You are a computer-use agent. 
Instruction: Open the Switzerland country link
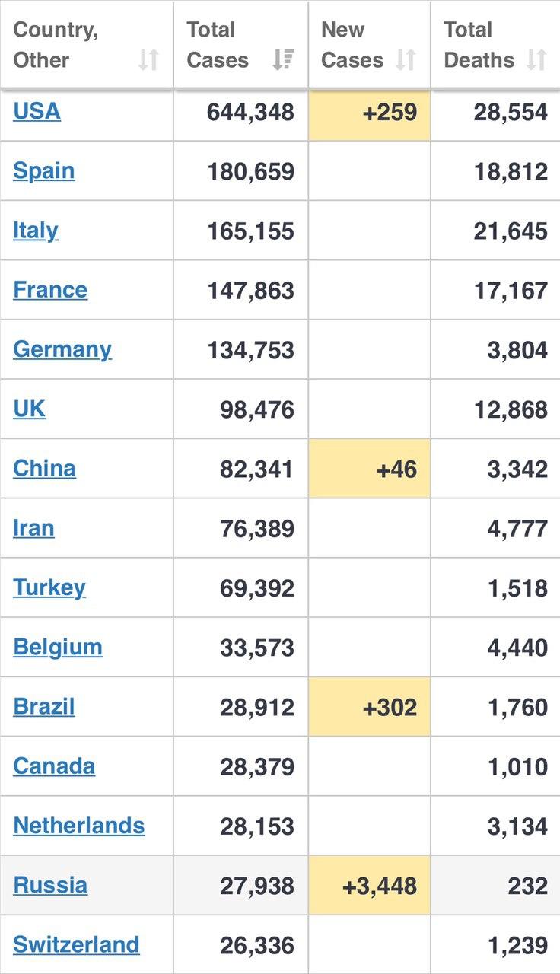coord(76,944)
